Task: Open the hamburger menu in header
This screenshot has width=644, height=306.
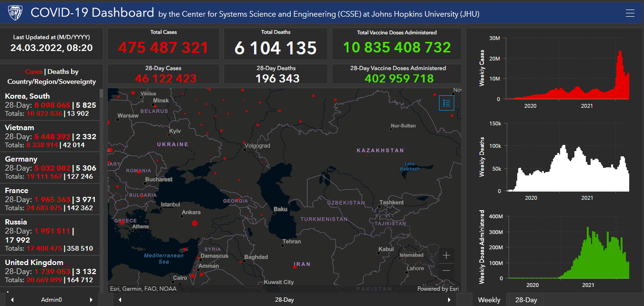Action: [630, 13]
